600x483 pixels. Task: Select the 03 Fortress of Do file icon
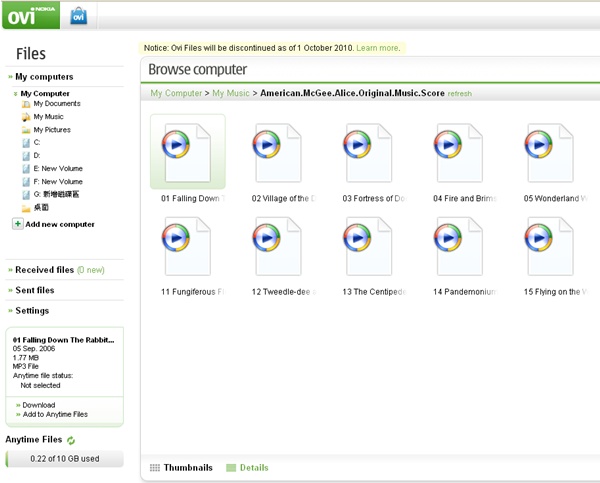pos(368,152)
